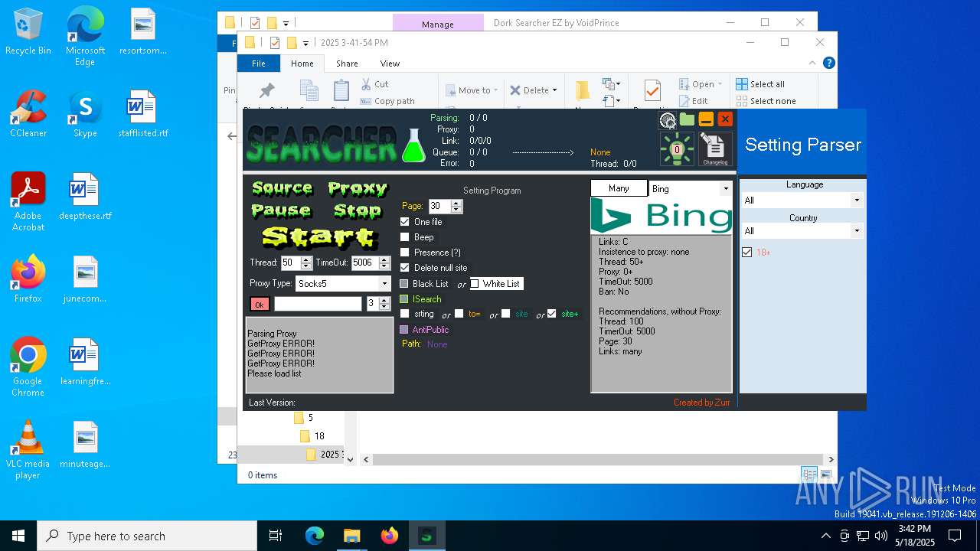The width and height of the screenshot is (980, 551).
Task: Click Select none in Explorer ribbon
Action: tap(766, 101)
